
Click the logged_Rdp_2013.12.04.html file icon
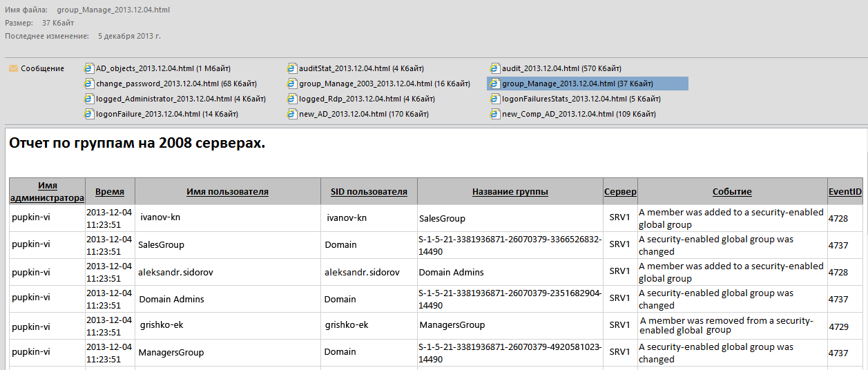pos(293,99)
